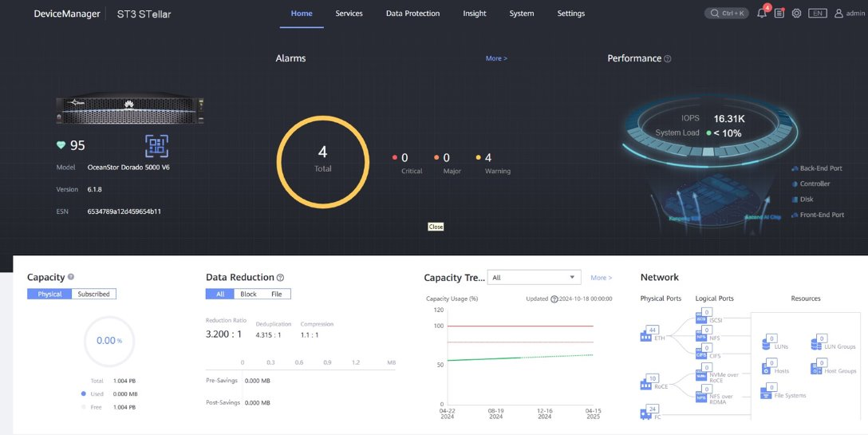Click the Front-End Port legend icon
The width and height of the screenshot is (868, 435).
pyautogui.click(x=795, y=215)
